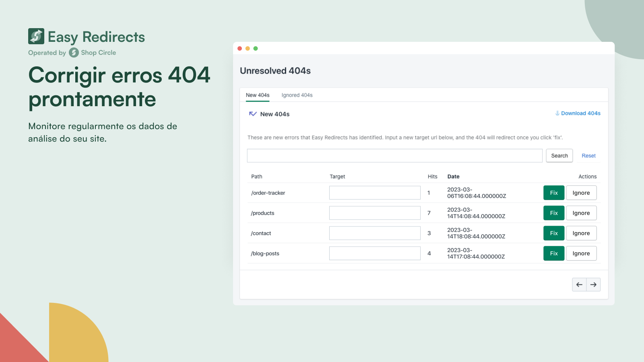Sort by the Date column header
Image resolution: width=644 pixels, height=362 pixels.
(x=453, y=177)
